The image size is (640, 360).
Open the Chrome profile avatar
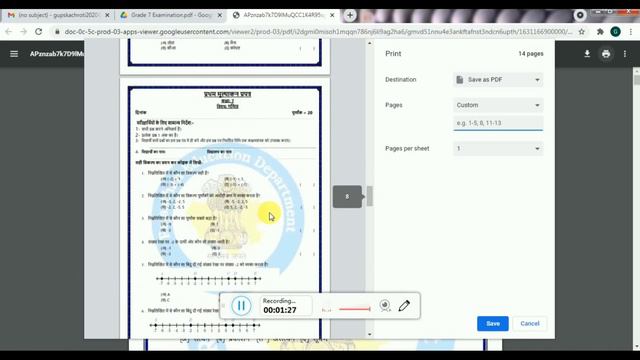tap(616, 31)
